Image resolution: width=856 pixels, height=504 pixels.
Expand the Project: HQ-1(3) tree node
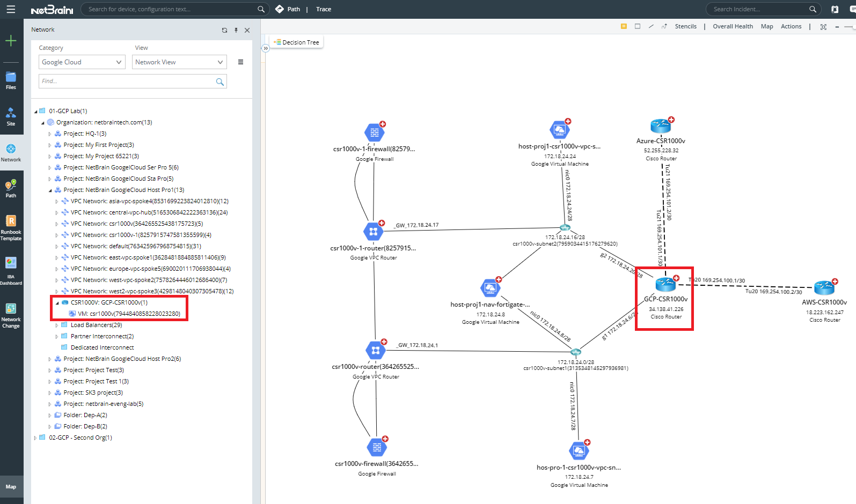coord(50,134)
